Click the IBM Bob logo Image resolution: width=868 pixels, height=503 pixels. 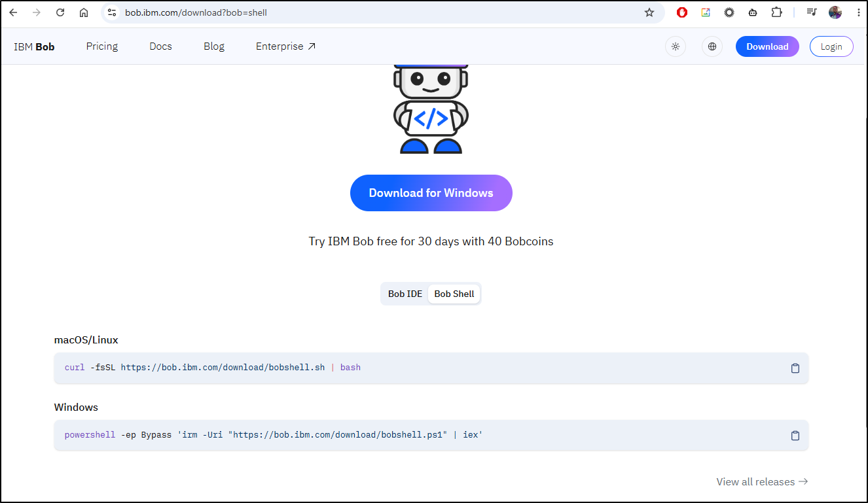coord(34,46)
